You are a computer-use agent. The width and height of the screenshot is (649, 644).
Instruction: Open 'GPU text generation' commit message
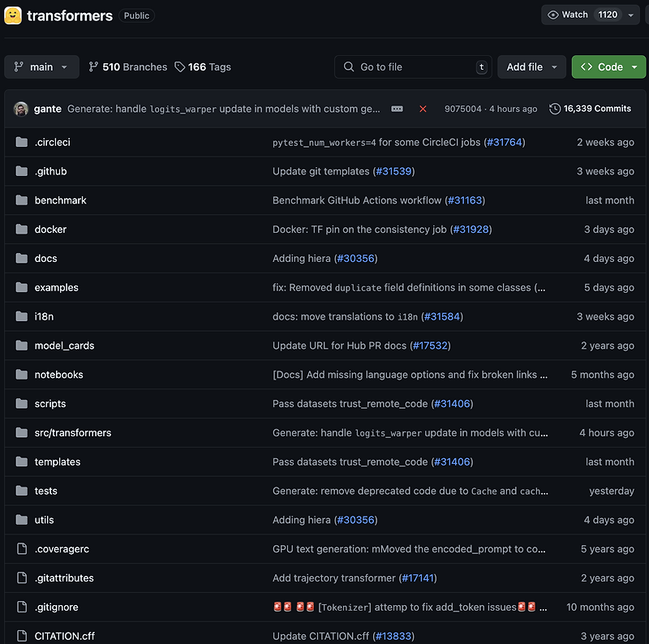pos(409,549)
